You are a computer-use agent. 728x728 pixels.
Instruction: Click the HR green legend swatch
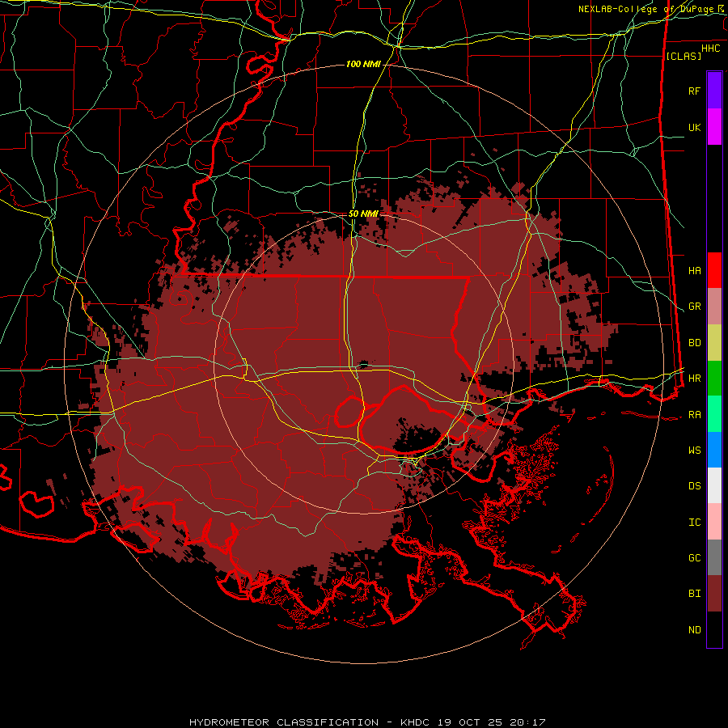(x=714, y=379)
